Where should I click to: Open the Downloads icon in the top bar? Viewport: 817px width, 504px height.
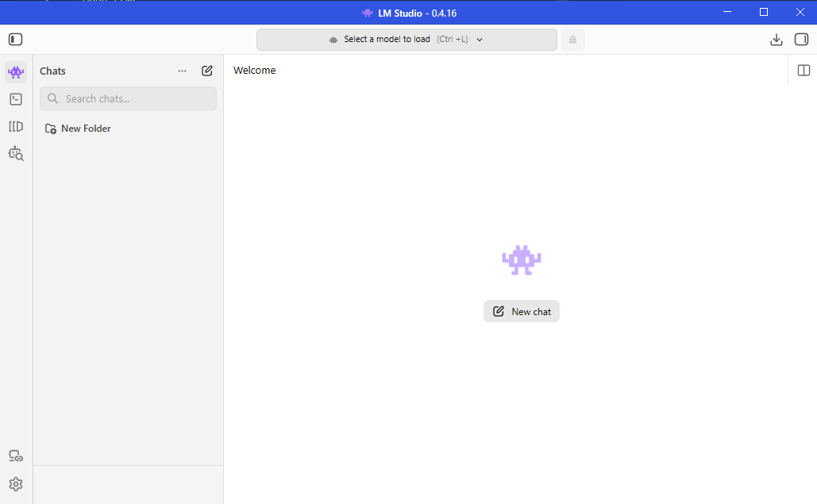777,40
